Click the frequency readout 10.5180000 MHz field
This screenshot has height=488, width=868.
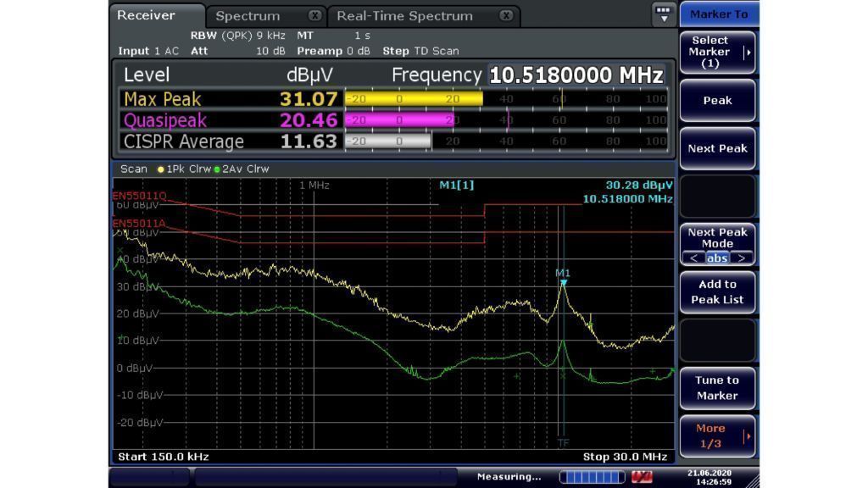click(x=576, y=75)
